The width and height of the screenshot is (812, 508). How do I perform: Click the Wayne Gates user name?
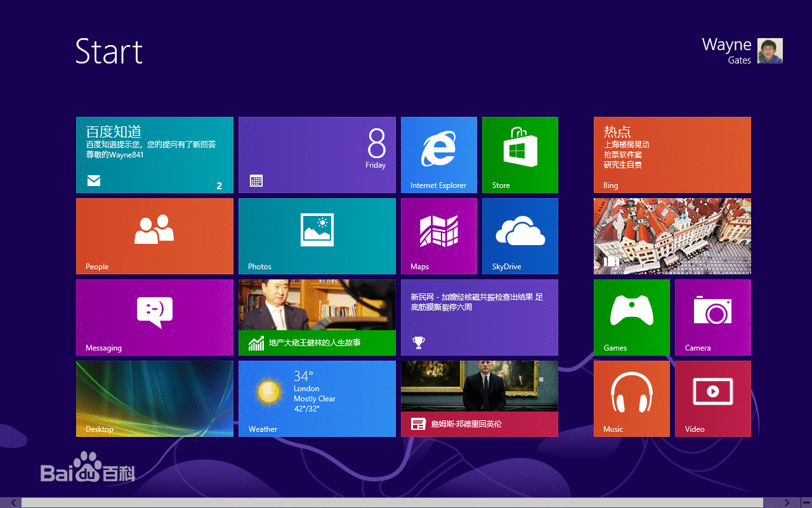[x=727, y=51]
